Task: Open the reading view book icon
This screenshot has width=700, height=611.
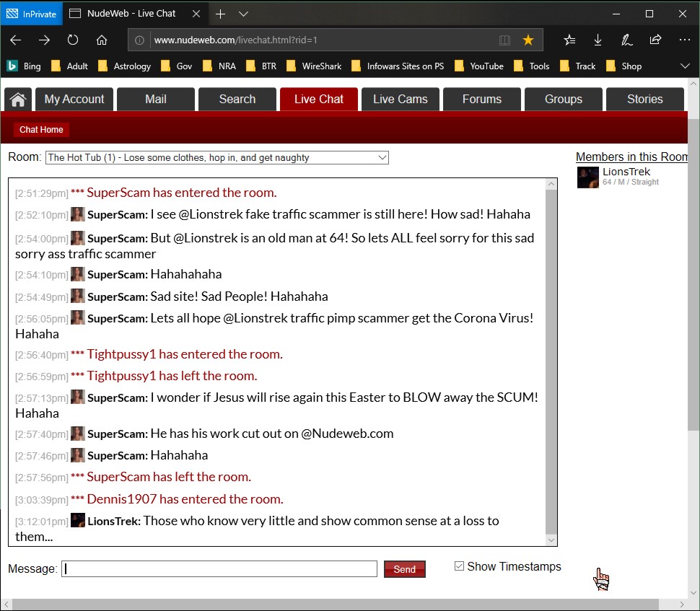Action: [x=505, y=40]
